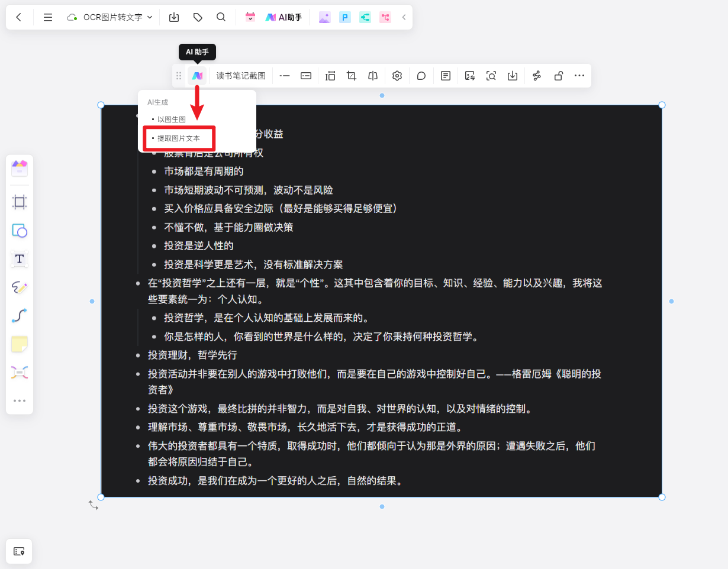Open the Crop tool on the image toolbar

click(x=352, y=75)
